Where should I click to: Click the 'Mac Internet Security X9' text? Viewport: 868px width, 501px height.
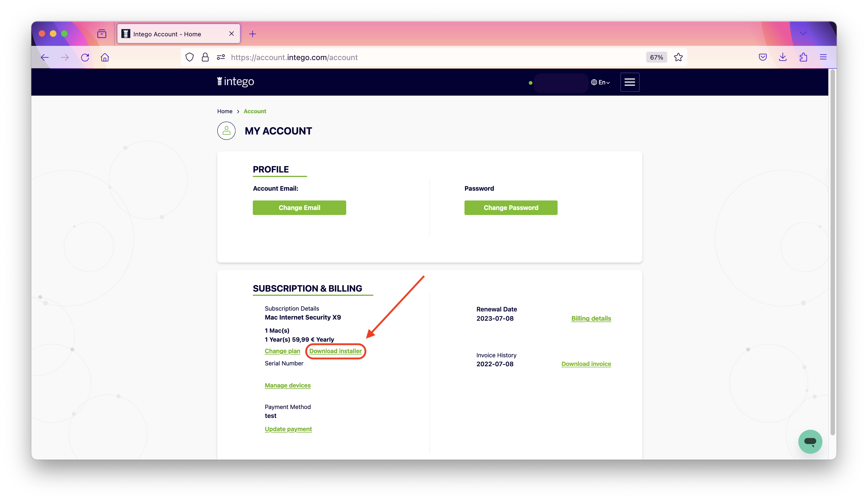(x=303, y=317)
